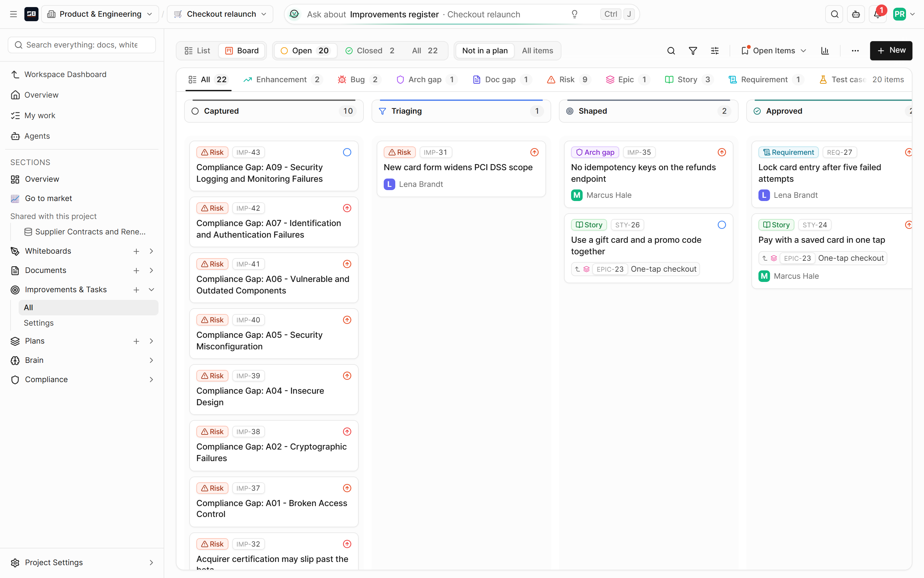Open Checkout relaunch project dropdown
This screenshot has width=924, height=578.
click(x=220, y=14)
